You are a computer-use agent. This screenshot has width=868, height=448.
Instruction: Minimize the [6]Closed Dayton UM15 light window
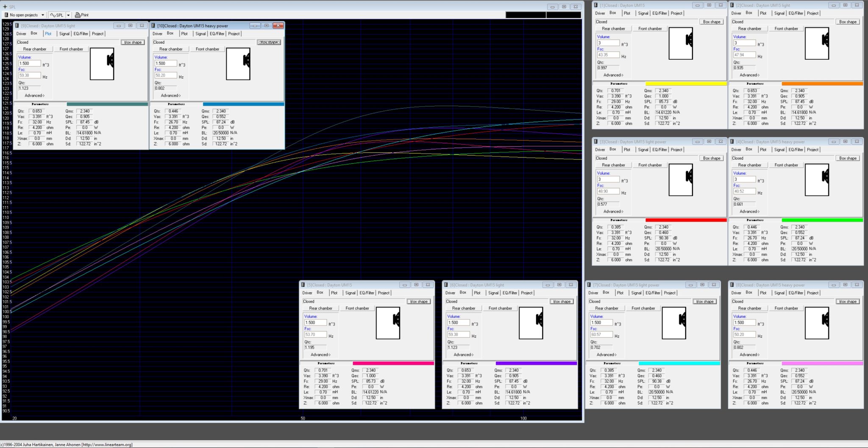pyautogui.click(x=548, y=285)
